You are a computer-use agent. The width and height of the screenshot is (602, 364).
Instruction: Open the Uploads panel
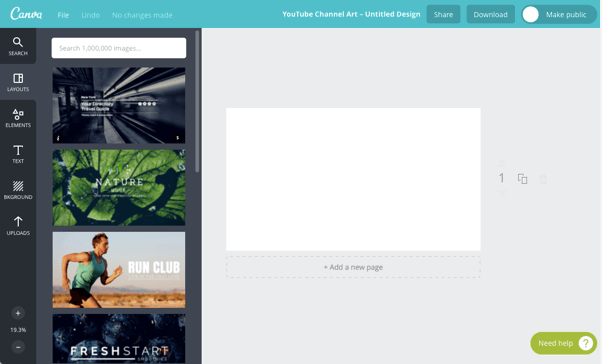[x=18, y=226]
